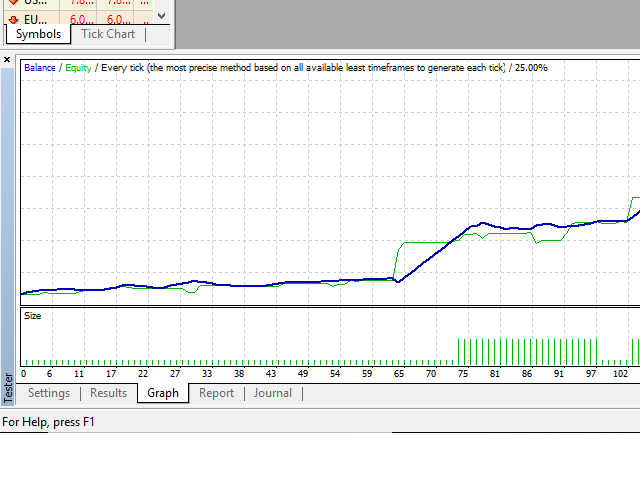Open the Journal tab in Tester
Image resolution: width=640 pixels, height=480 pixels.
[x=273, y=393]
